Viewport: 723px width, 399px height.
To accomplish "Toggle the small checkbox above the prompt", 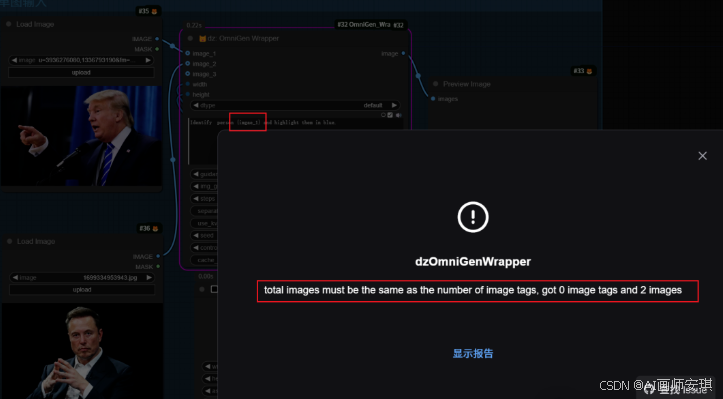I will [390, 115].
